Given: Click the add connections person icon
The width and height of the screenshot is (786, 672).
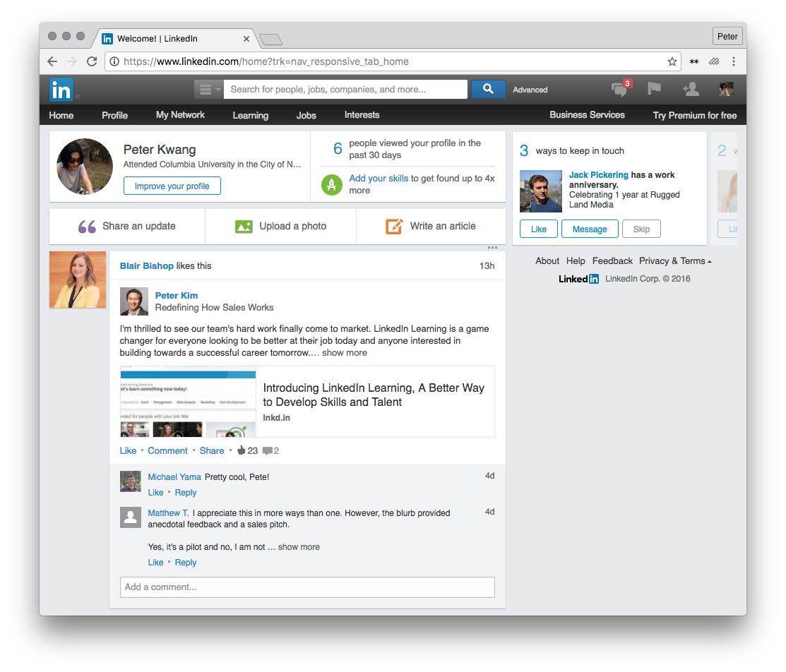Looking at the screenshot, I should tap(690, 89).
